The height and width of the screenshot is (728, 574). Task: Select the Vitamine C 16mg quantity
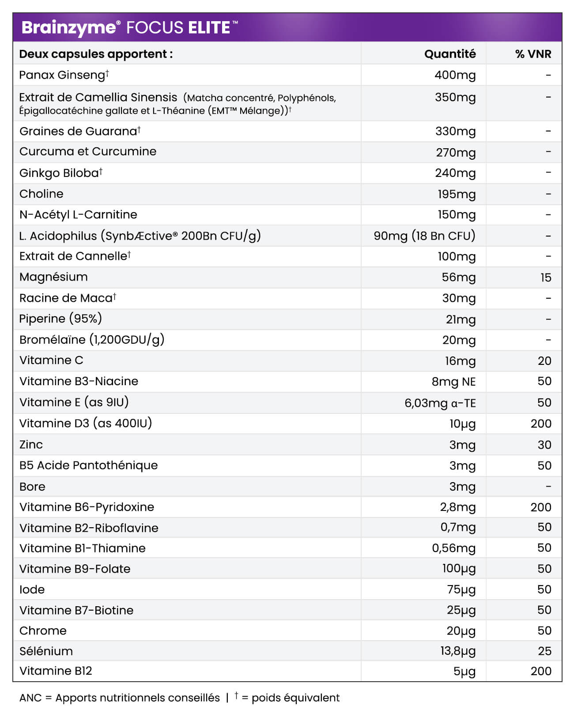tap(460, 361)
